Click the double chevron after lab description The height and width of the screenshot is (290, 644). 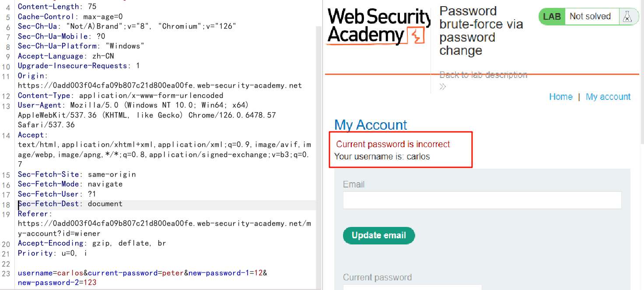click(x=443, y=86)
